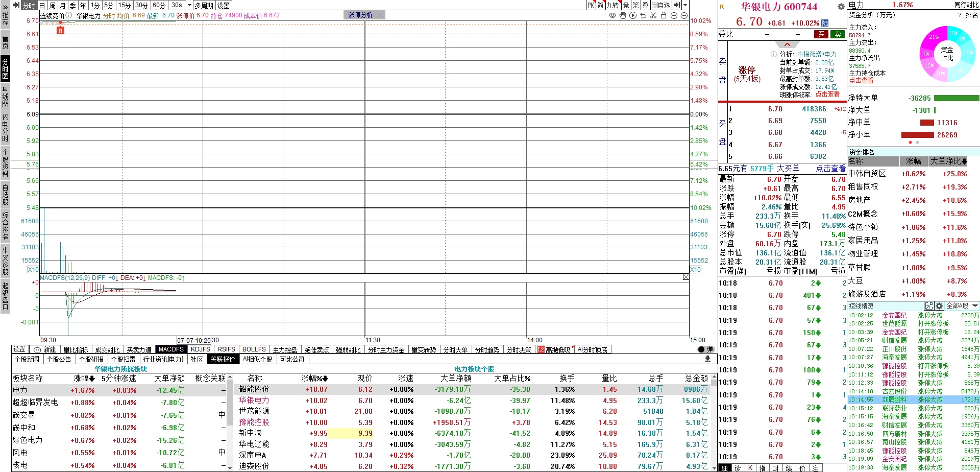Click the 净特大单 green bar

[957, 98]
